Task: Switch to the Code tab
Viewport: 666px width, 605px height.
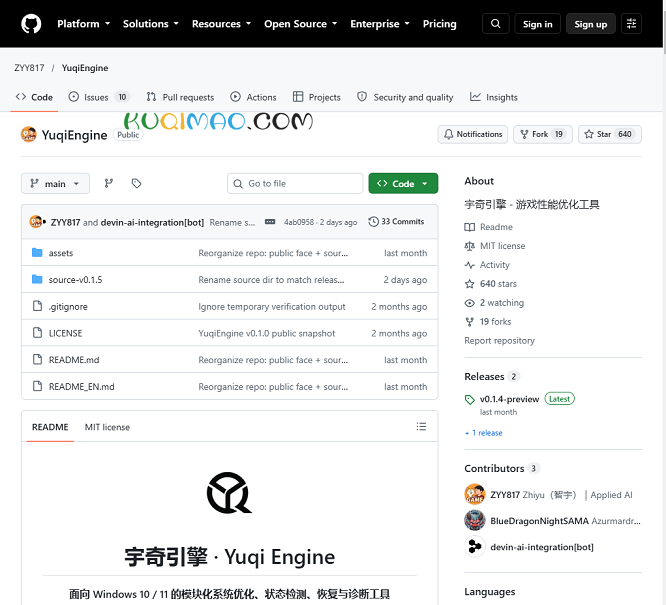Action: (34, 97)
